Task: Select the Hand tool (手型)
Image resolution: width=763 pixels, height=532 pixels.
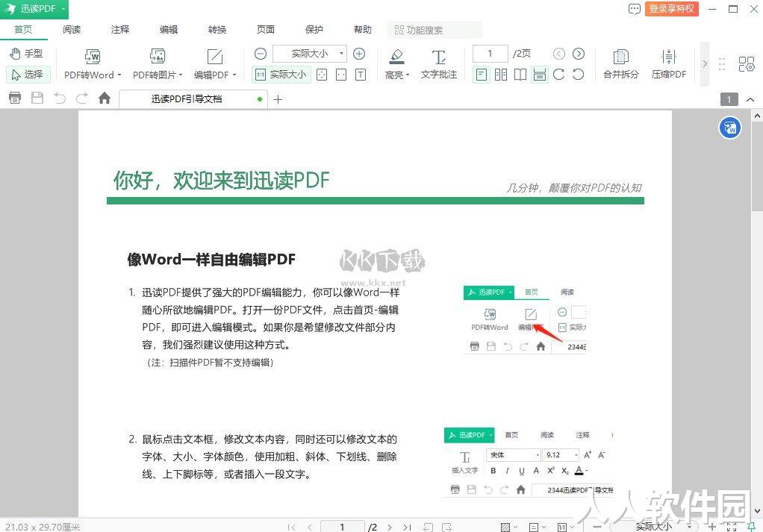Action: tap(27, 54)
